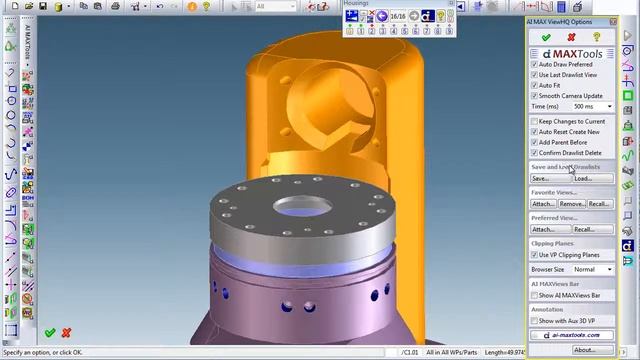Open the Time (ms) 500 ms dropdown
Screen dimensions: 640x360
(x=593, y=107)
